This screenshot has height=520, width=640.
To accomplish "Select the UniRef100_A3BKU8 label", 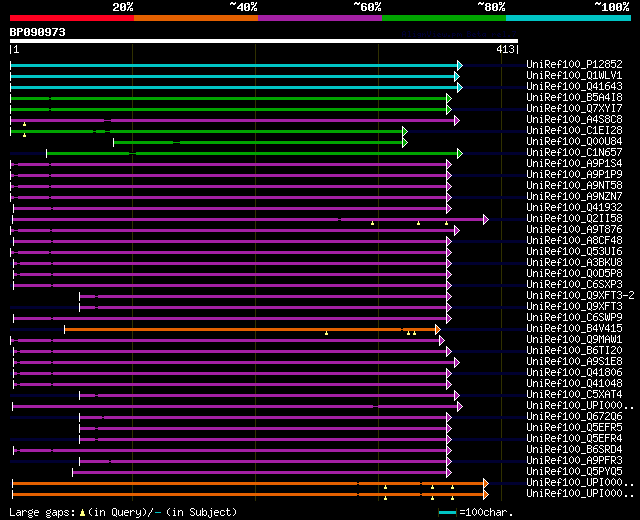I will click(574, 262).
